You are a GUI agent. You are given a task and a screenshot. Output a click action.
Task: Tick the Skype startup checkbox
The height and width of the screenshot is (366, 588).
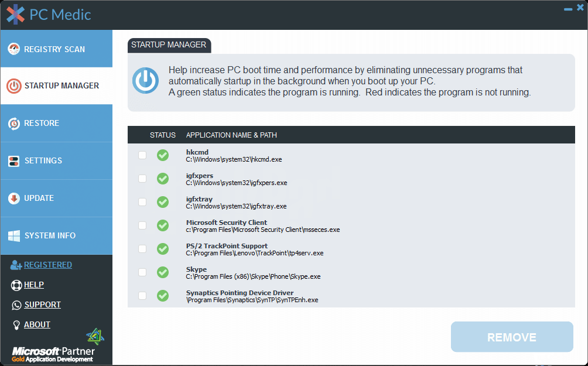[x=142, y=272]
